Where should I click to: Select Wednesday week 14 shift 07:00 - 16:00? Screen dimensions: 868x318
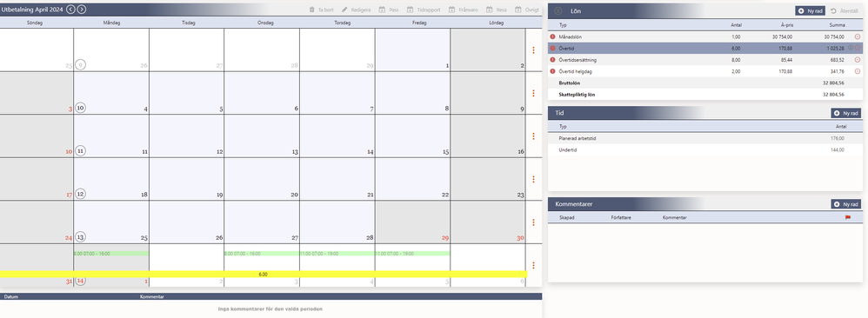point(262,254)
